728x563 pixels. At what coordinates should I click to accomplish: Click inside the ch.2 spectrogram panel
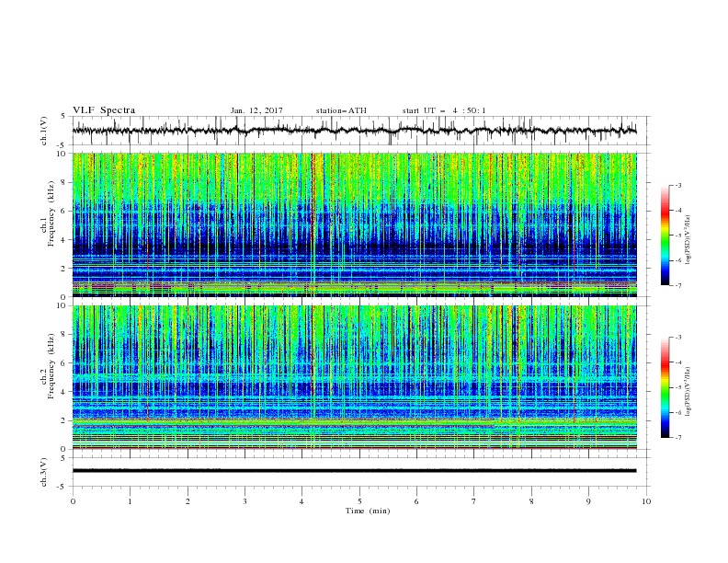pyautogui.click(x=354, y=377)
